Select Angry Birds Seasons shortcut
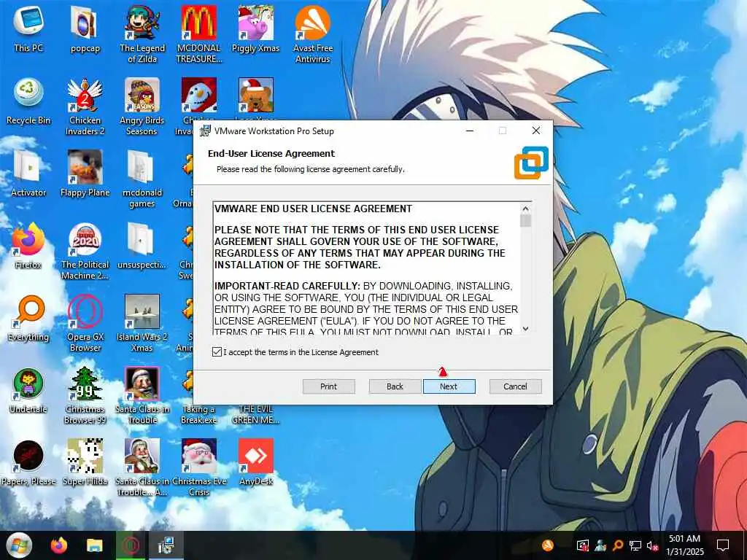This screenshot has width=747, height=560. 142,106
